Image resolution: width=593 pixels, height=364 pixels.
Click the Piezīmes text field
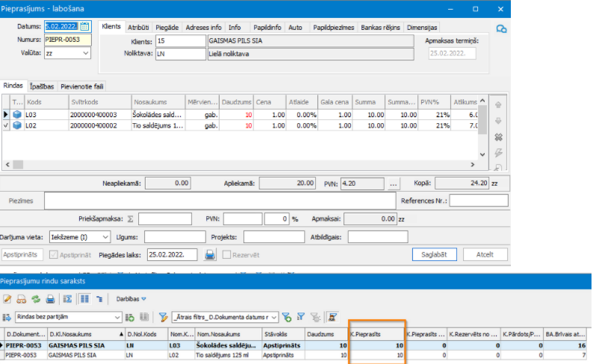220,201
